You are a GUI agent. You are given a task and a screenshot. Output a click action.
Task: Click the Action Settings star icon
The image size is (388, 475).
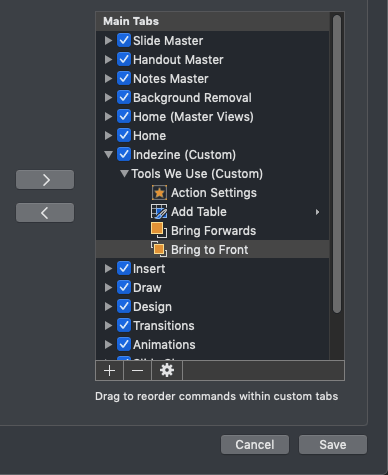[159, 193]
